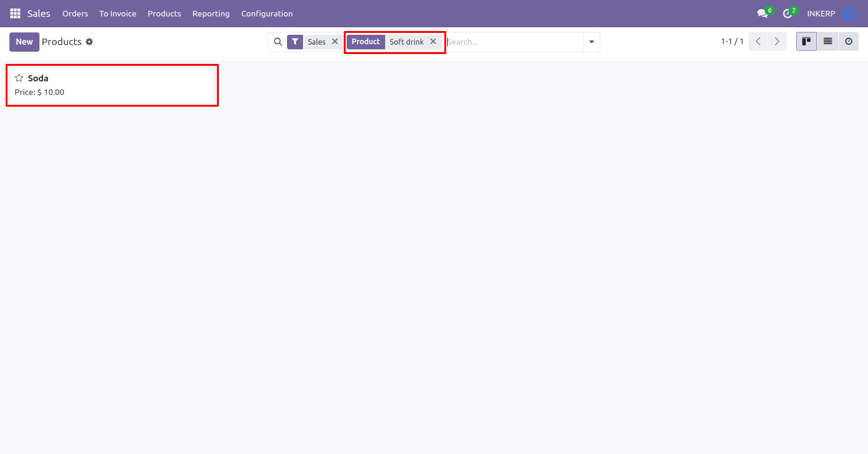Mark Soda as favorite with star
Image resolution: width=868 pixels, height=454 pixels.
[19, 78]
